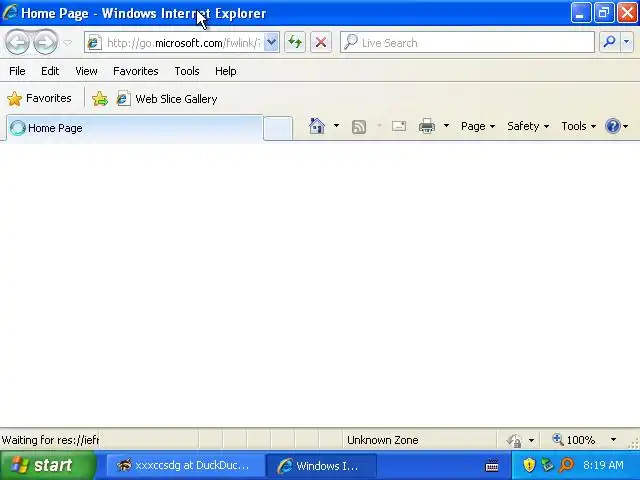The image size is (640, 480).
Task: Click the New Tab blank button
Action: coord(278,128)
